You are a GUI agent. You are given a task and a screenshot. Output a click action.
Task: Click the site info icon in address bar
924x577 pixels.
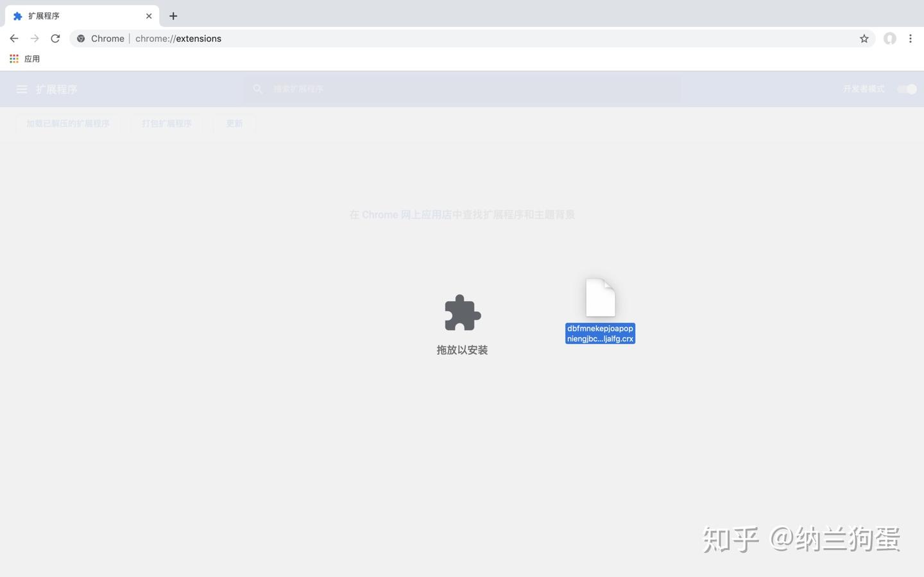[x=81, y=38]
